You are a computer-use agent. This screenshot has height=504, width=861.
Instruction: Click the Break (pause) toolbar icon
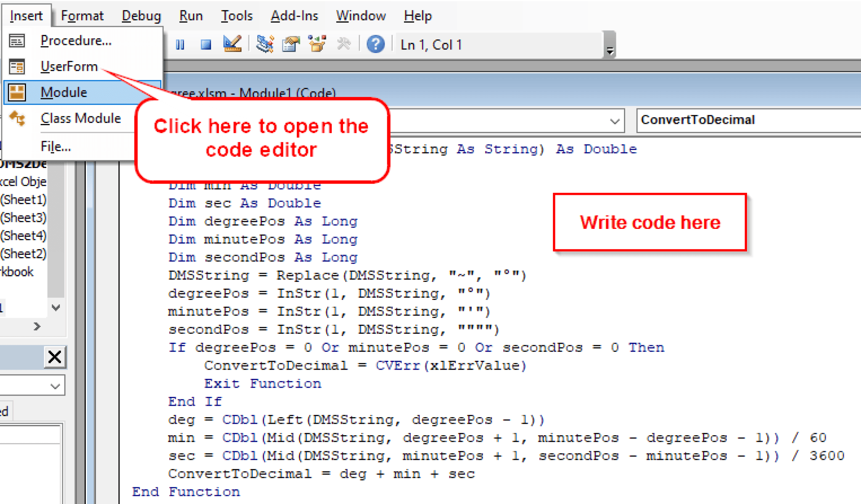180,45
